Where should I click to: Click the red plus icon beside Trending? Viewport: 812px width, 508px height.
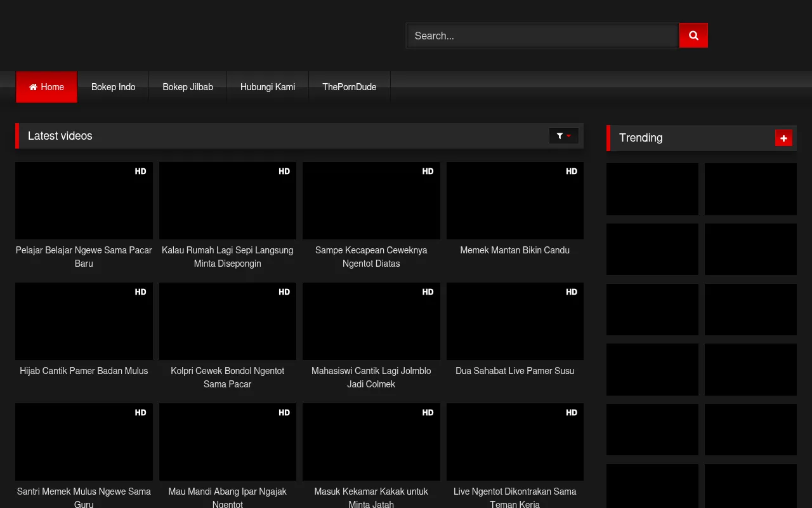point(783,138)
